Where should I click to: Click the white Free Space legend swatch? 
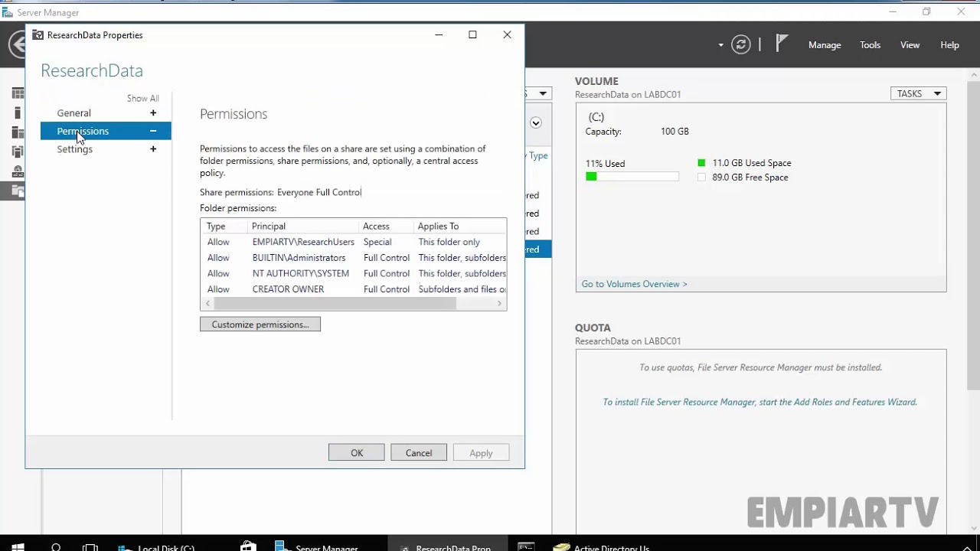[701, 178]
